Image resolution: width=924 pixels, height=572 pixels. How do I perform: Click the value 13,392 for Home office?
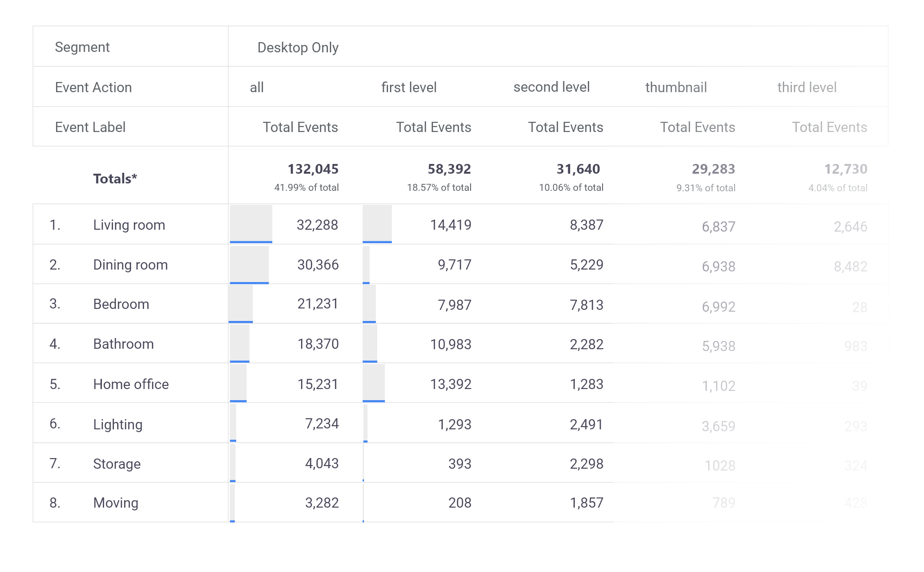(x=451, y=384)
